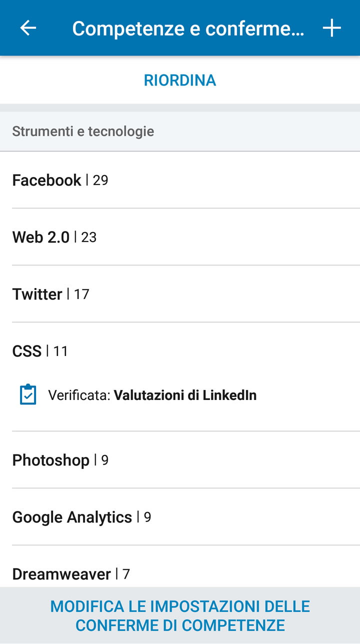Tap the Dreamweaver skill row
The image size is (360, 644).
(x=61, y=574)
